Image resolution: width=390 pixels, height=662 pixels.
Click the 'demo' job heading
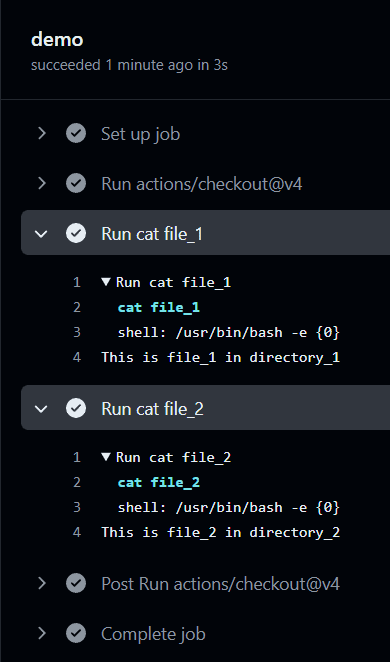tap(57, 40)
